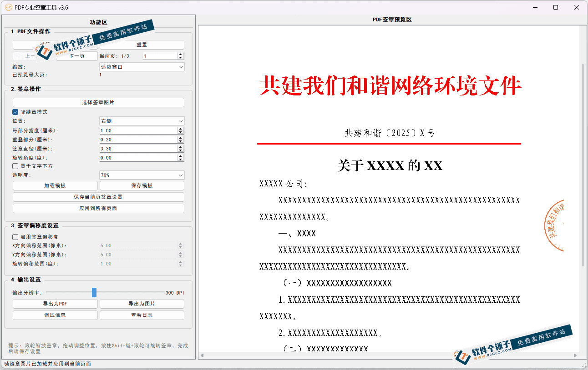This screenshot has height=370, width=588.
Task: Click the 选择签章图片 button
Action: tap(98, 102)
